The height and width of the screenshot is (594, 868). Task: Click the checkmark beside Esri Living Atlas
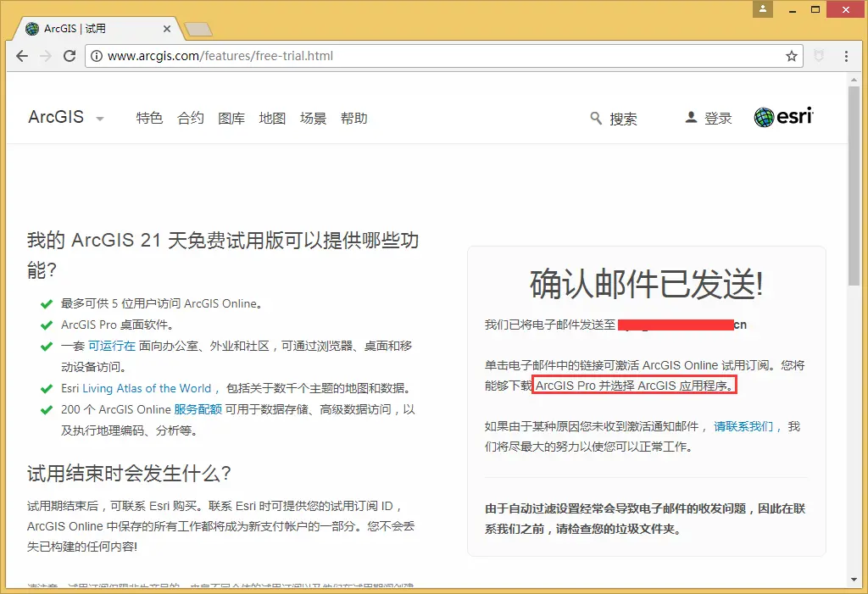click(47, 389)
